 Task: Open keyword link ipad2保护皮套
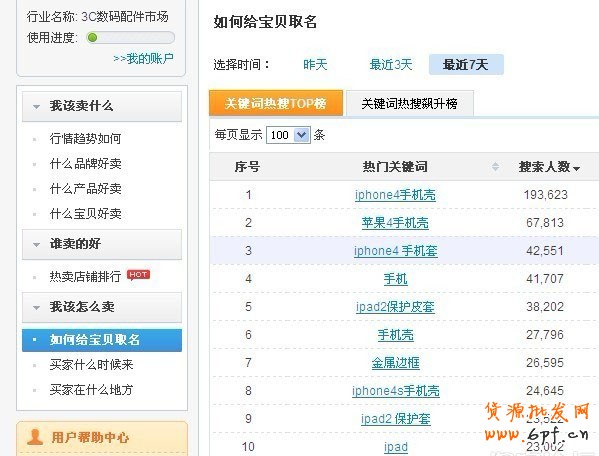coord(395,307)
